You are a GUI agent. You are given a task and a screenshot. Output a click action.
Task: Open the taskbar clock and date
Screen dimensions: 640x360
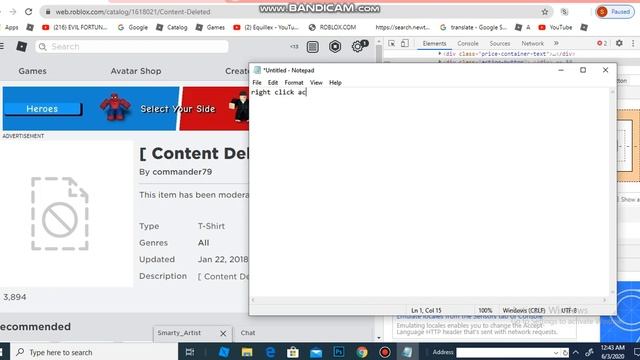(x=613, y=352)
